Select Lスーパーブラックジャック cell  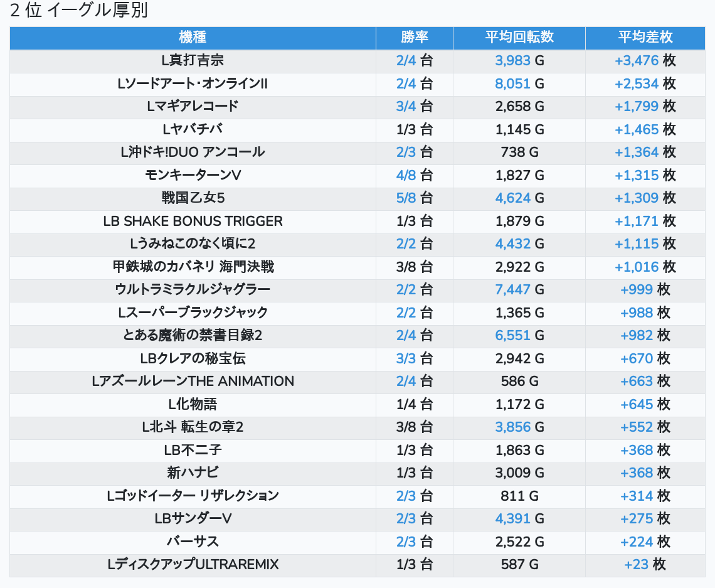(x=193, y=313)
